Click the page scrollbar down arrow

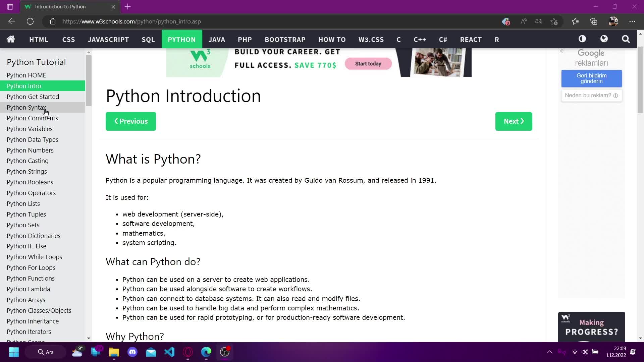click(x=640, y=338)
